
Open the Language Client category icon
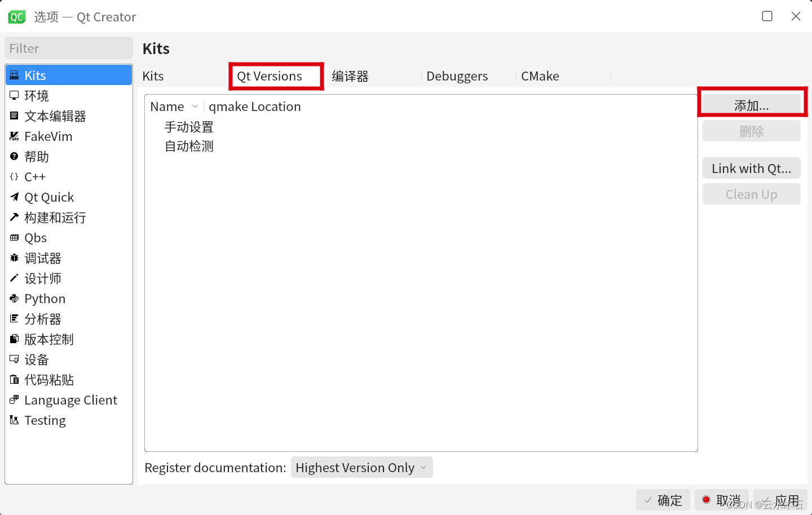(x=14, y=400)
